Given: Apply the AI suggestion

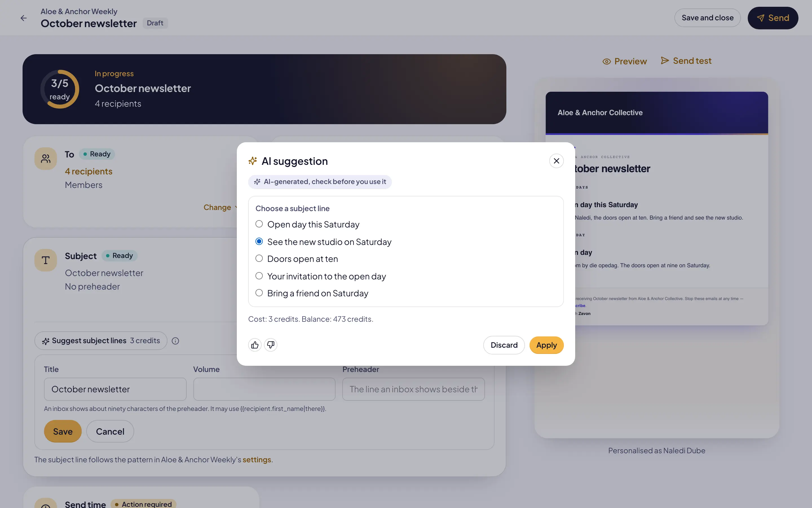Looking at the screenshot, I should pos(546,345).
